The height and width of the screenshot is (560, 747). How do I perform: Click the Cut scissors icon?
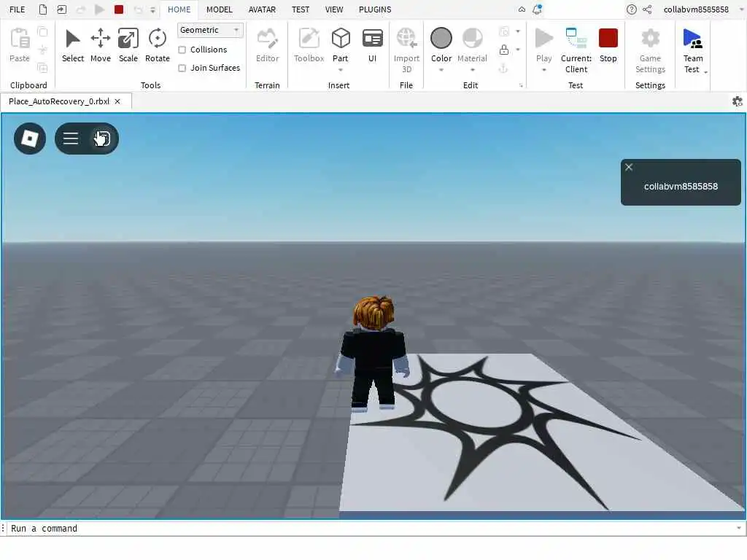(x=42, y=50)
